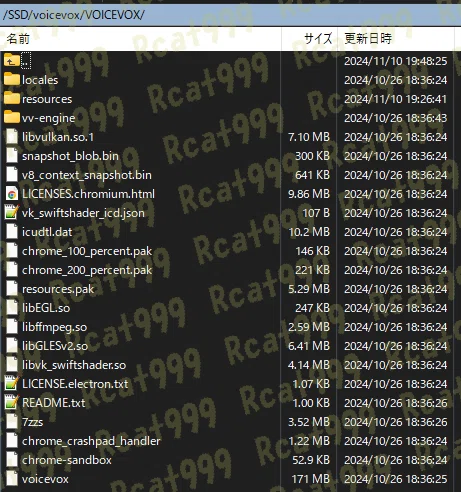Select the libffmpeg.so file name

click(x=54, y=327)
